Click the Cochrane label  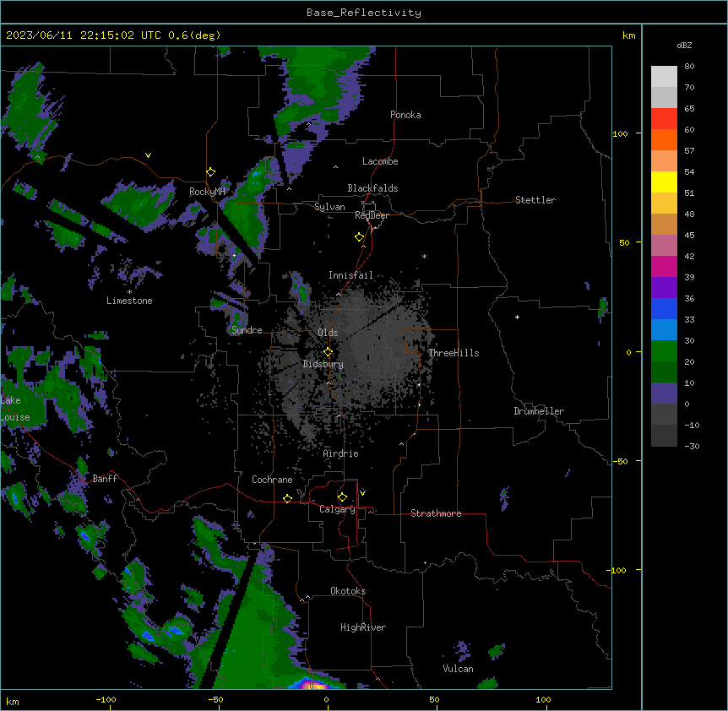coord(272,480)
